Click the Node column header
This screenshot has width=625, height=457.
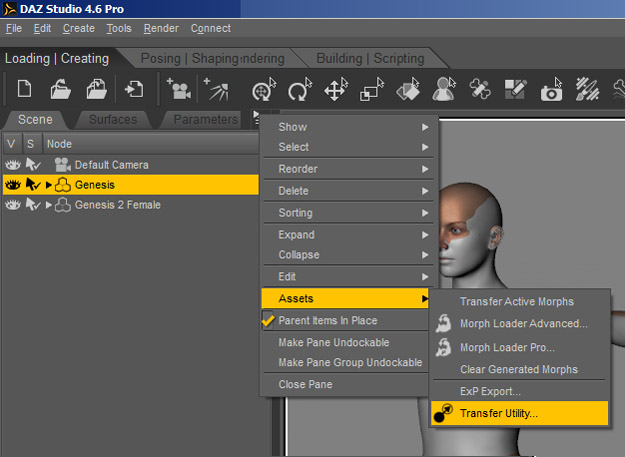point(151,144)
